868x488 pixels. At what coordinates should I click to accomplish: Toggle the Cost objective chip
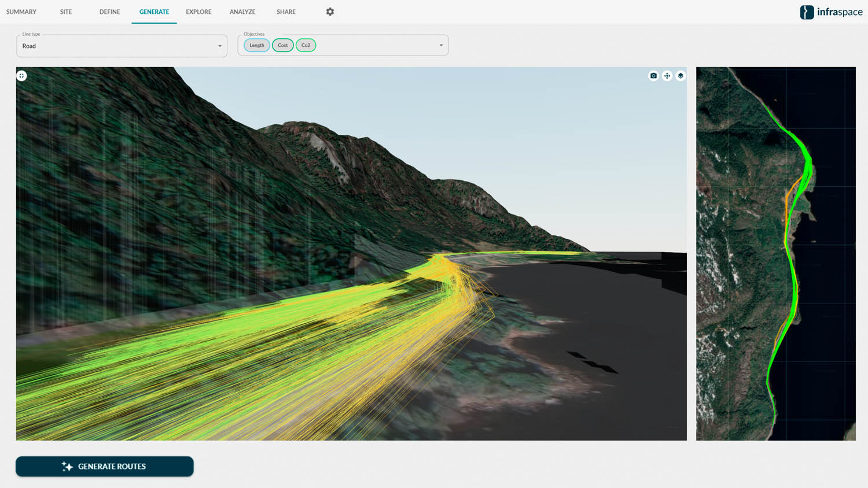(x=282, y=45)
